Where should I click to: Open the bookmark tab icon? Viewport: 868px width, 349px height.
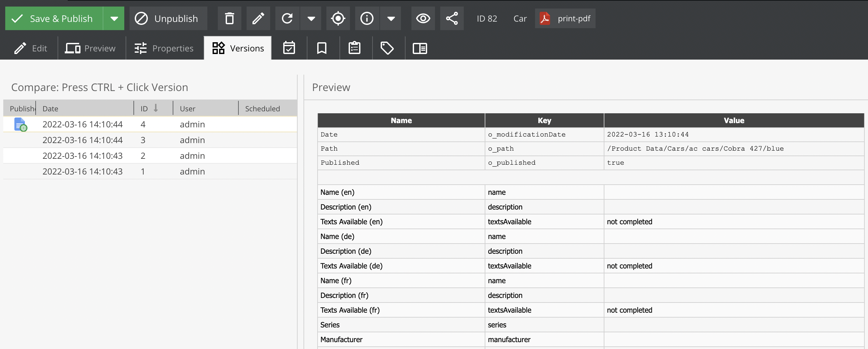point(322,48)
